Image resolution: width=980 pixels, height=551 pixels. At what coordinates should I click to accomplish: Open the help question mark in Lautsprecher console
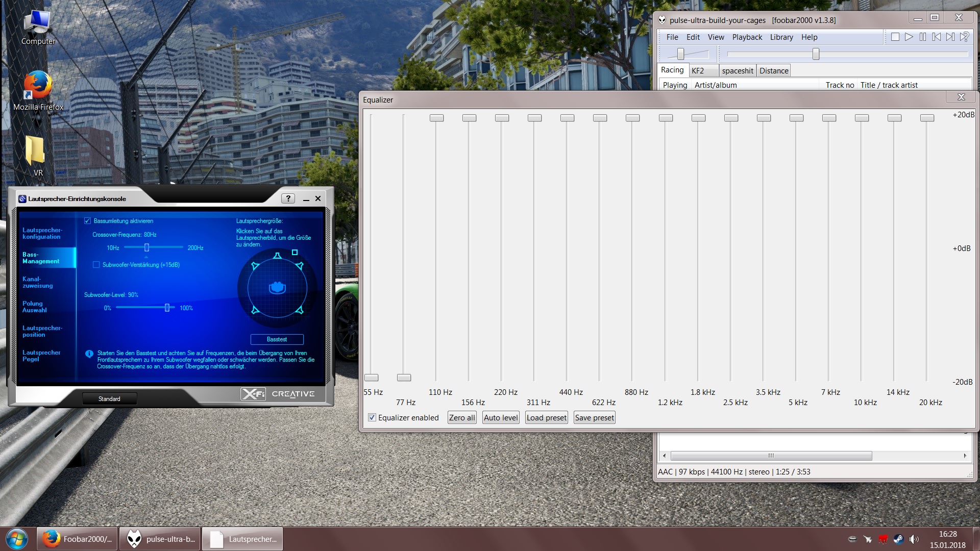[288, 198]
